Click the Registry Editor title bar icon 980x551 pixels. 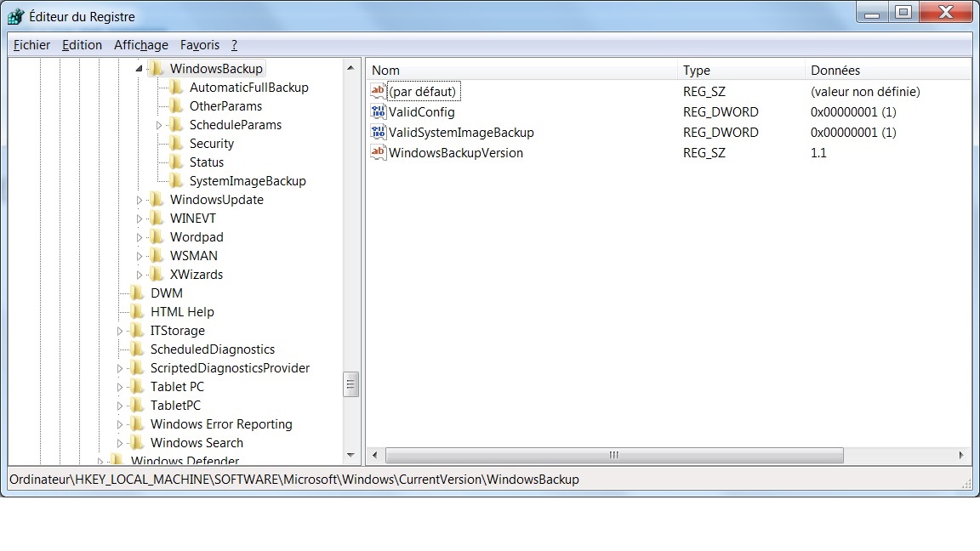[15, 16]
